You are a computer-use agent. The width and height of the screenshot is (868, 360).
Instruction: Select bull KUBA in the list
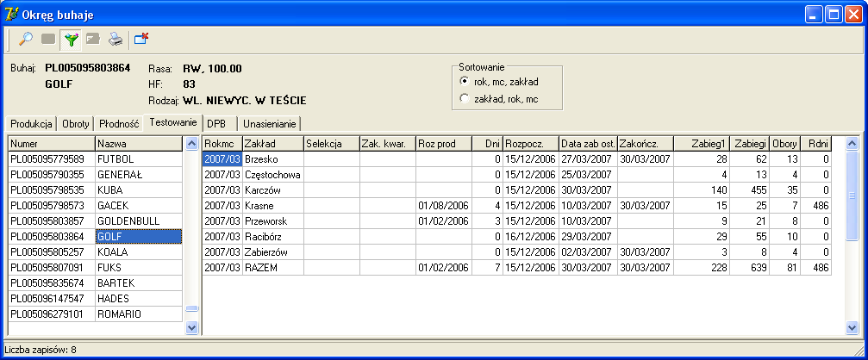(139, 190)
